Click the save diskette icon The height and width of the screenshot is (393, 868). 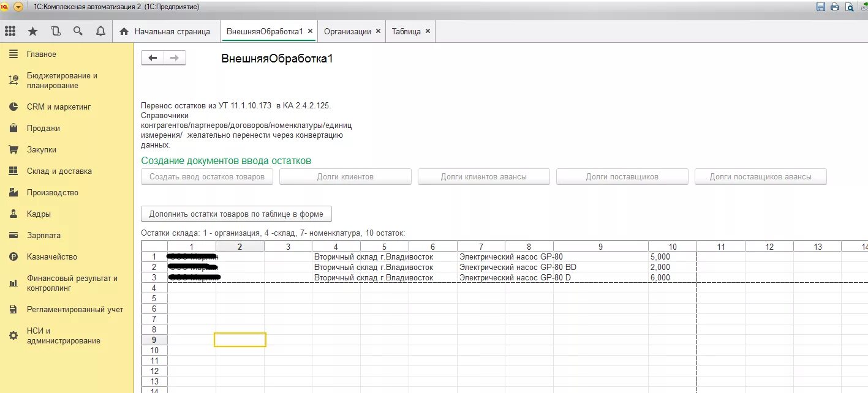click(821, 7)
